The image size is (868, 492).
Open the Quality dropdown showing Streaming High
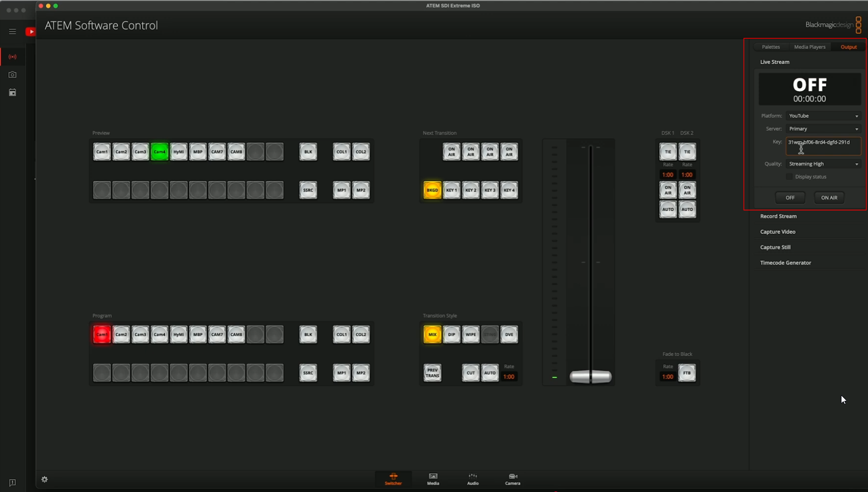pyautogui.click(x=823, y=164)
